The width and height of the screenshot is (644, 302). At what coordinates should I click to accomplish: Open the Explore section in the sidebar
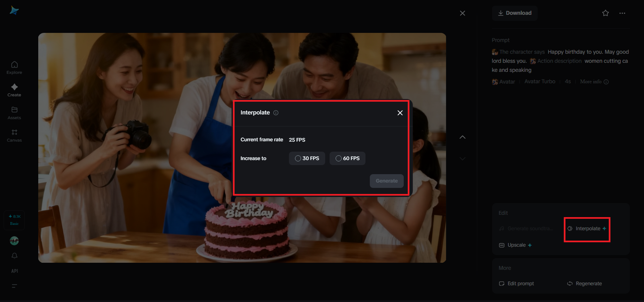point(14,68)
